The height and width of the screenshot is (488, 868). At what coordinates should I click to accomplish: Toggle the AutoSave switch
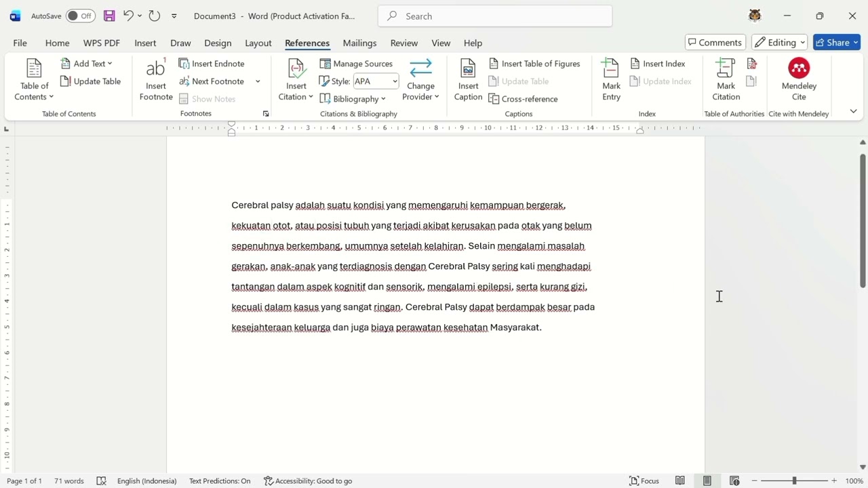pos(80,16)
